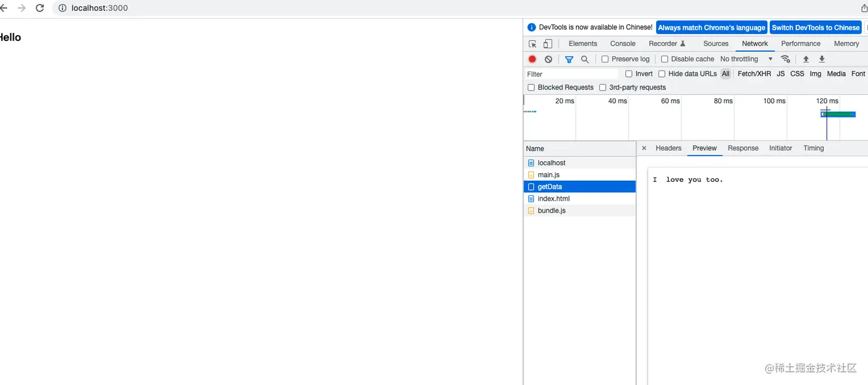868x385 pixels.
Task: Click the index.html document icon
Action: 531,199
